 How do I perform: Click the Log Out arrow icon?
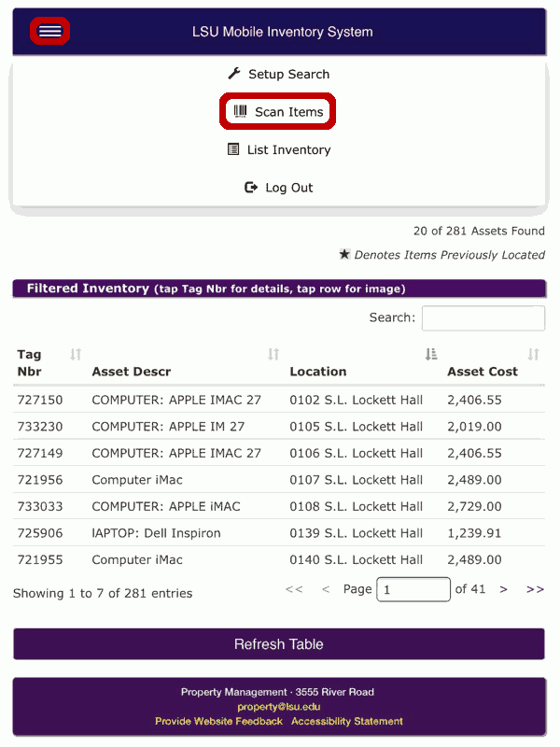(x=251, y=188)
